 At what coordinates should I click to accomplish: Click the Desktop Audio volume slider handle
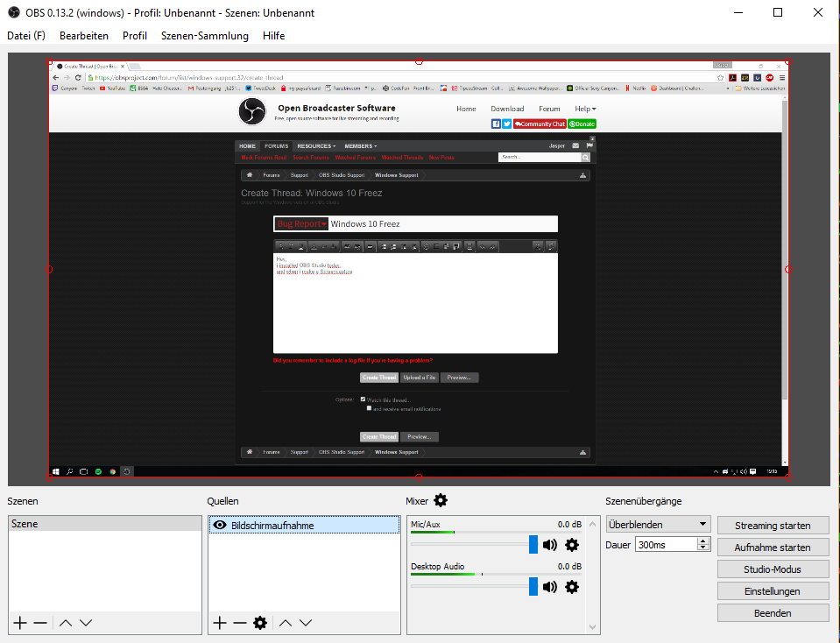(533, 586)
